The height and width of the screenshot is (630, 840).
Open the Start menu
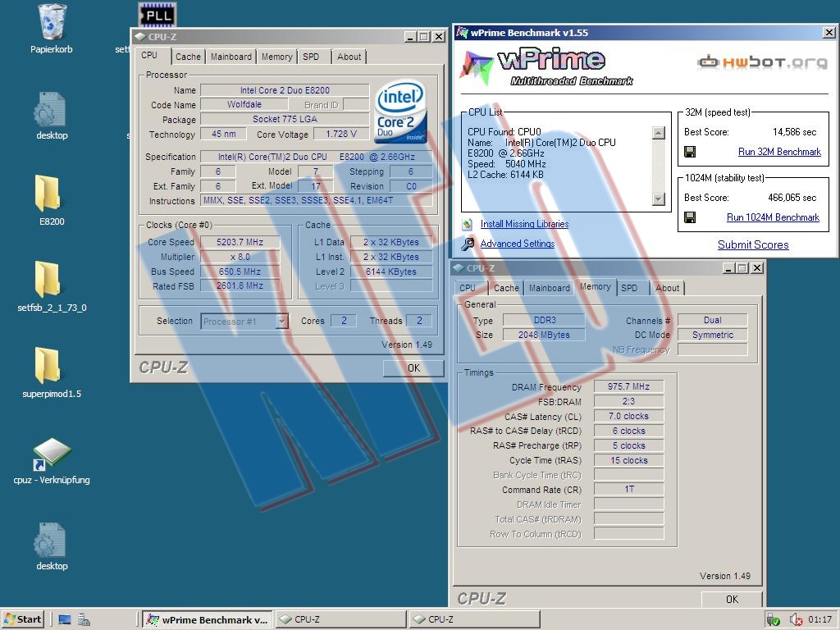22,619
